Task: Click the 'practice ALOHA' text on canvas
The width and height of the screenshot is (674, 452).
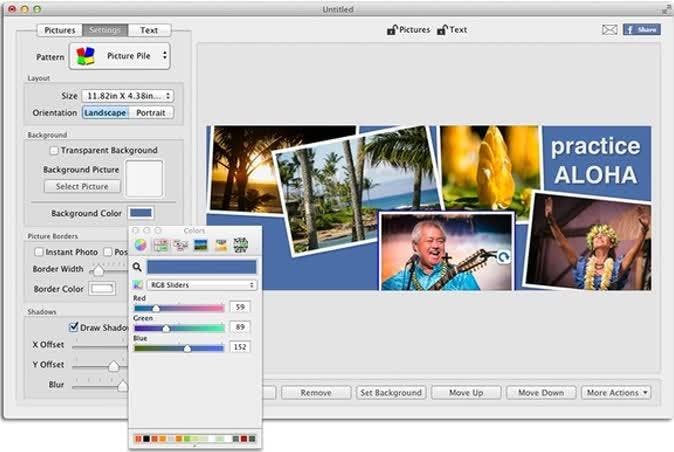Action: tap(596, 160)
